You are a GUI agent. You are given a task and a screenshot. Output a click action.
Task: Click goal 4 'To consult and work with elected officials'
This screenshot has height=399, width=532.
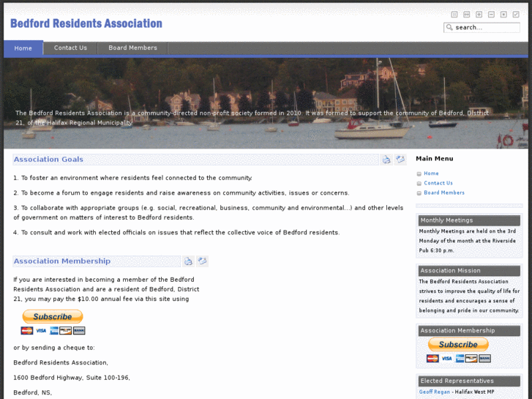point(176,233)
